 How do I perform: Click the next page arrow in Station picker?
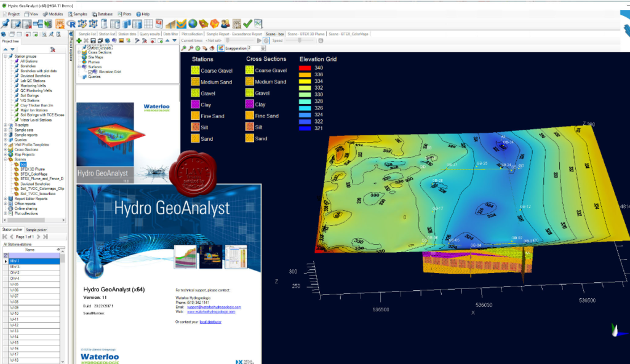(38, 237)
